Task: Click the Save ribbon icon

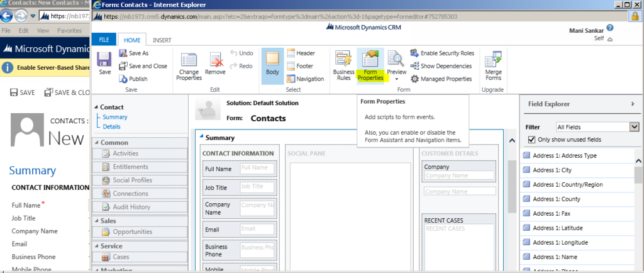Action: (105, 64)
